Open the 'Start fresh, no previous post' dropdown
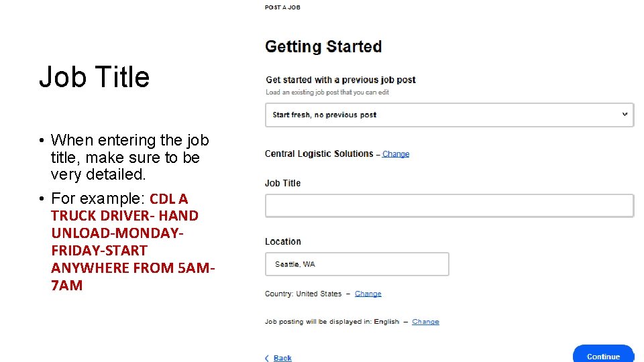Screen dimensions: 644x362 point(449,115)
